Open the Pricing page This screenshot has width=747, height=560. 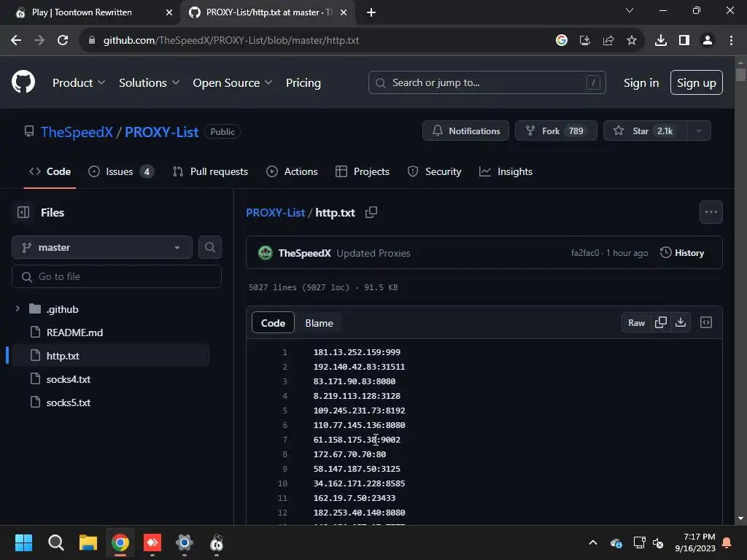303,83
